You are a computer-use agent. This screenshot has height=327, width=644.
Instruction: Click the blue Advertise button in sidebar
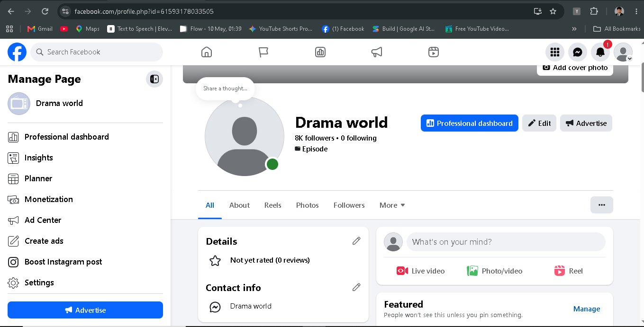tap(85, 310)
